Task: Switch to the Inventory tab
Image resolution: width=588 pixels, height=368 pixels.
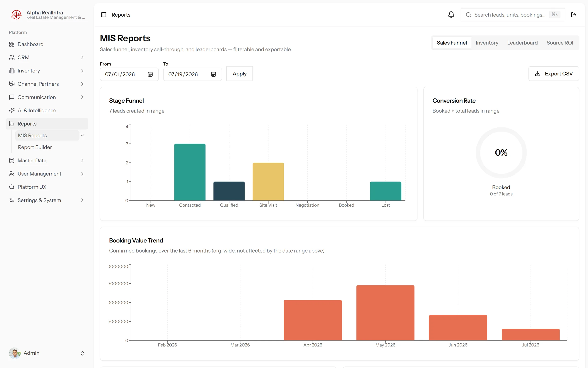Action: coord(487,43)
